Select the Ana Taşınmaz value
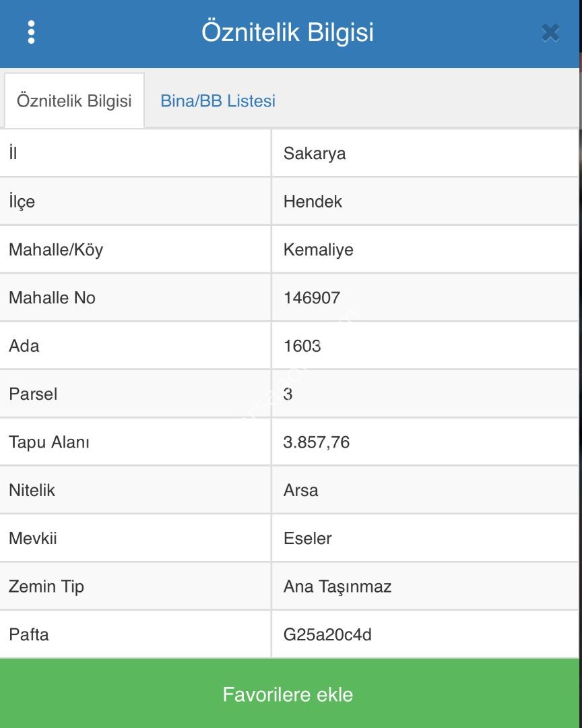This screenshot has height=728, width=582. click(x=337, y=586)
